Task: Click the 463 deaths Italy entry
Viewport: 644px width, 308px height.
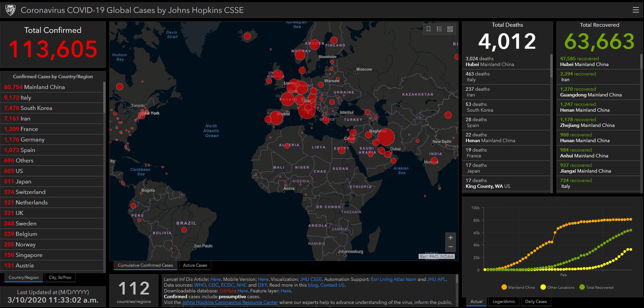Action: pyautogui.click(x=506, y=77)
